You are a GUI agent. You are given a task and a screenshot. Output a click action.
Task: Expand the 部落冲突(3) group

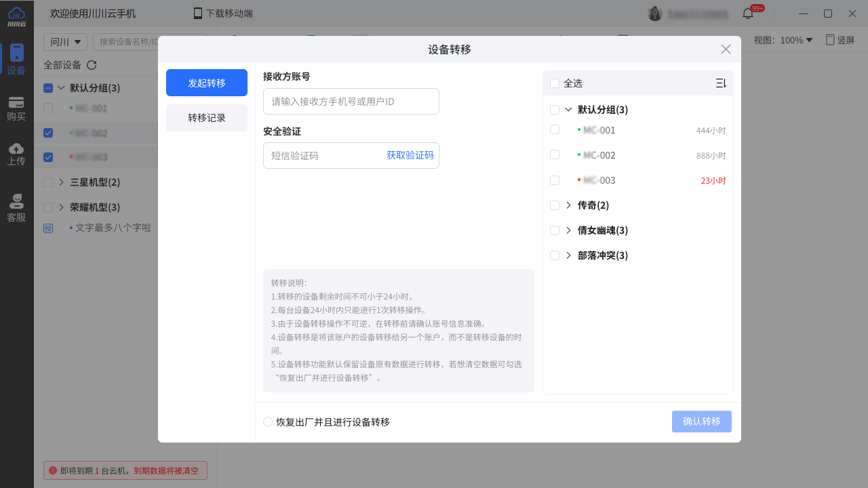(568, 256)
